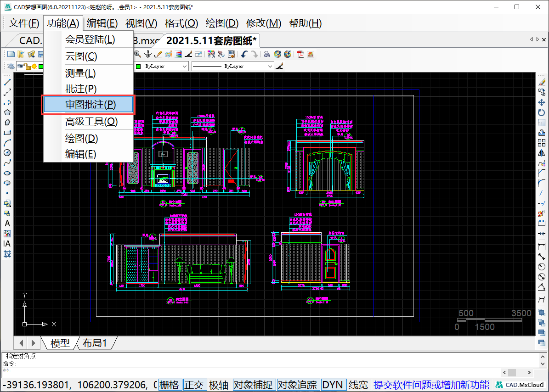Open the 帮助(H) menu

click(306, 23)
